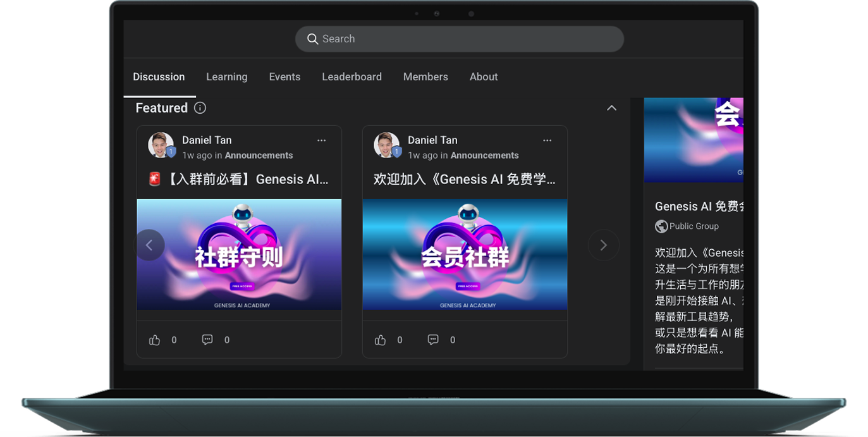868x437 pixels.
Task: Open post title 欢迎加入《Genesis AI 免费学
Action: [x=465, y=180]
